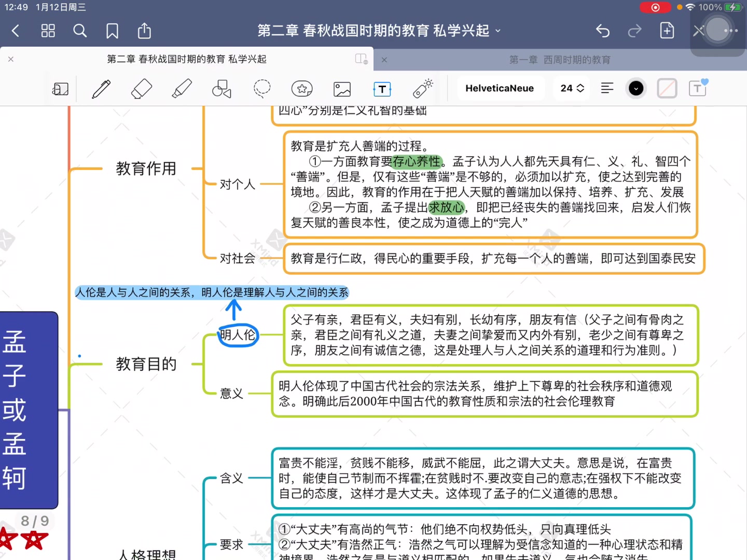Tap the 对个人 branch label
This screenshot has width=747, height=560.
click(x=238, y=184)
